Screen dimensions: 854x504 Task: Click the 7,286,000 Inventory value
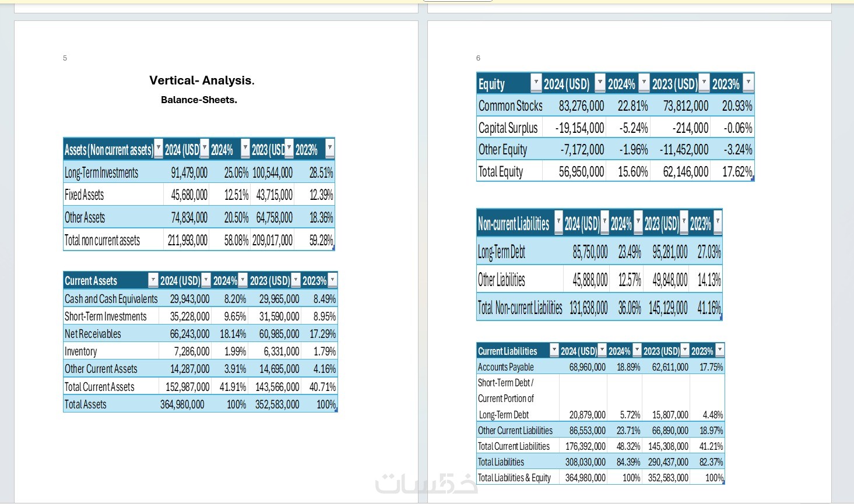point(192,351)
